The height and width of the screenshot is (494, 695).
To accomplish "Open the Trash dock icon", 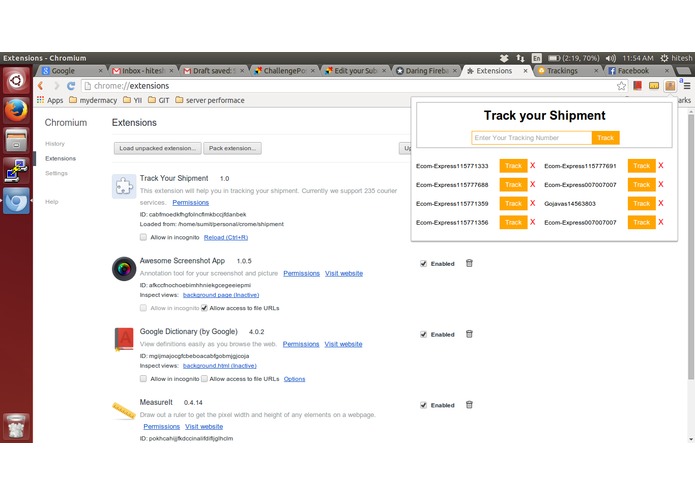I will point(16,426).
